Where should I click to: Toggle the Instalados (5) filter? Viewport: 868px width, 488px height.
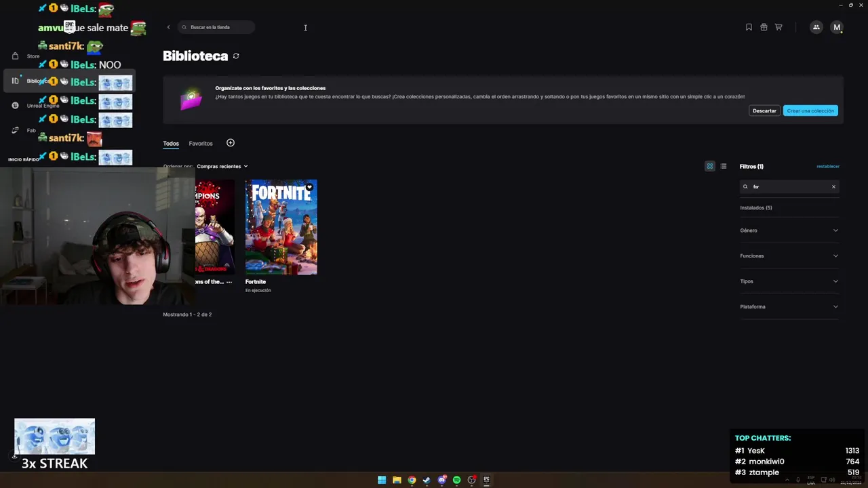756,208
